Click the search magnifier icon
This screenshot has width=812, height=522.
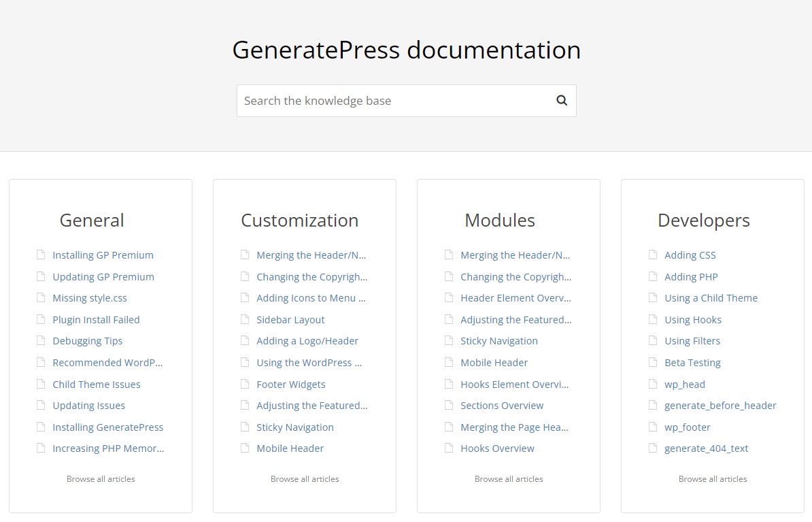(x=561, y=101)
